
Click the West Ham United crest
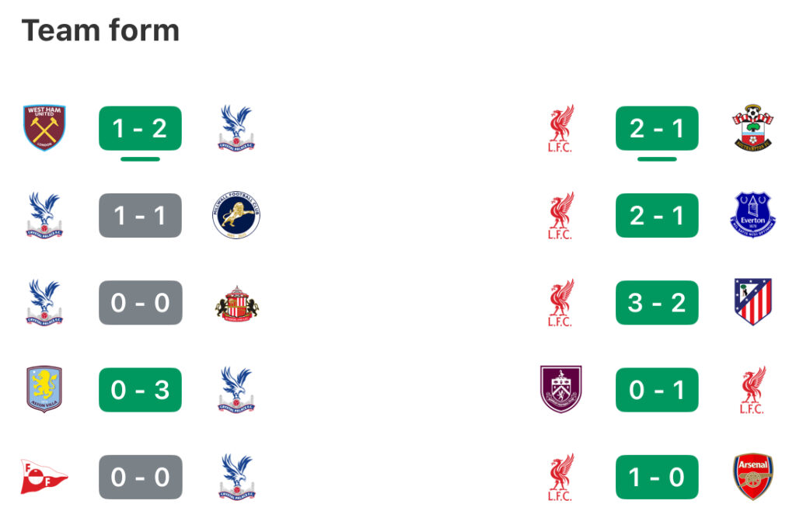pos(44,128)
